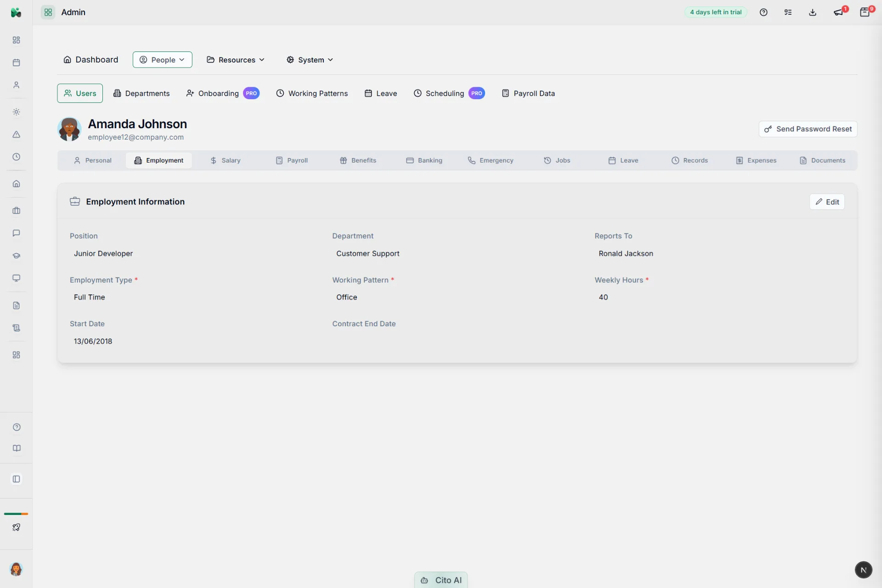Click the rocket icon in sidebar

tap(16, 527)
